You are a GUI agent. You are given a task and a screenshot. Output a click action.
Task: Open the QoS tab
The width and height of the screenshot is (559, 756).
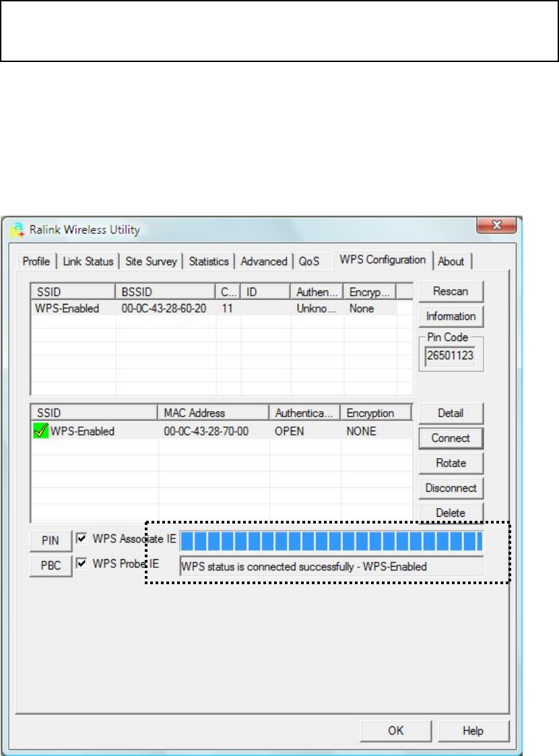click(x=309, y=261)
